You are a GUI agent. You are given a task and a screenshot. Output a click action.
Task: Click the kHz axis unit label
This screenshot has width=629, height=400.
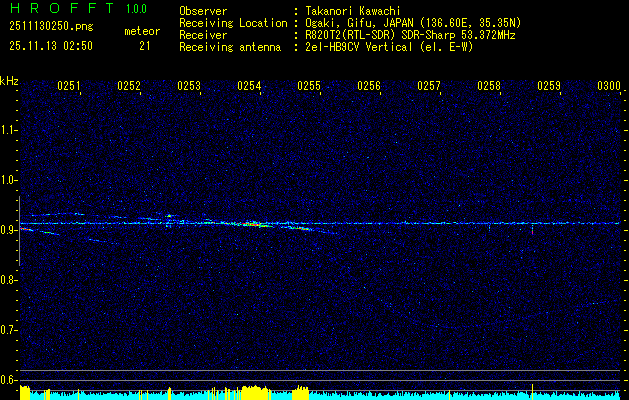point(9,80)
